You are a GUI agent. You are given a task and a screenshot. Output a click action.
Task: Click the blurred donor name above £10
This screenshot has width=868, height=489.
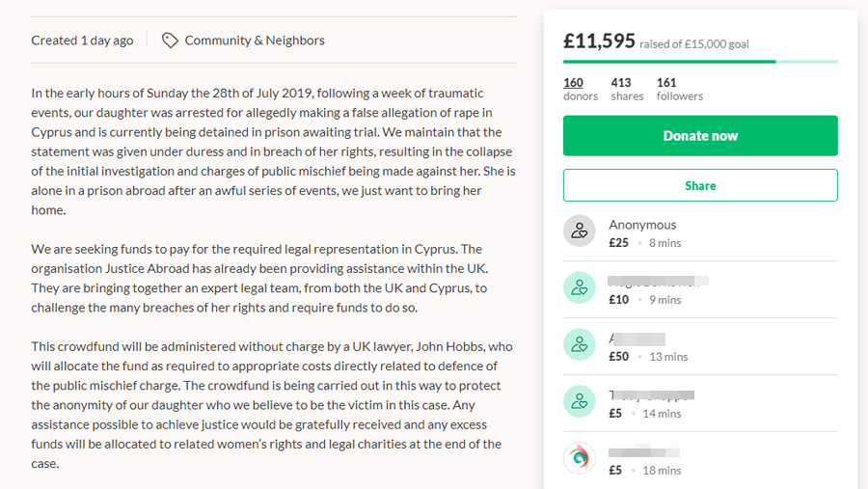658,281
